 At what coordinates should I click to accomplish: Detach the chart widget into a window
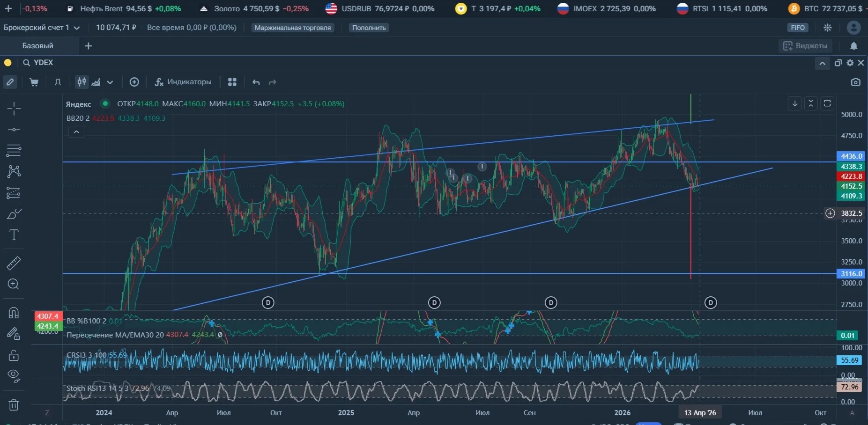click(838, 63)
